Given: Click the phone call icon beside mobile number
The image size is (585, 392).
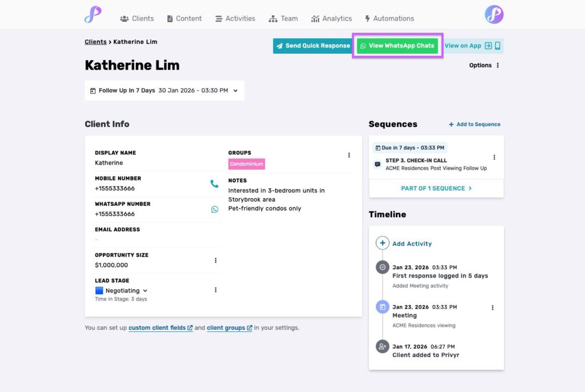Looking at the screenshot, I should (214, 183).
